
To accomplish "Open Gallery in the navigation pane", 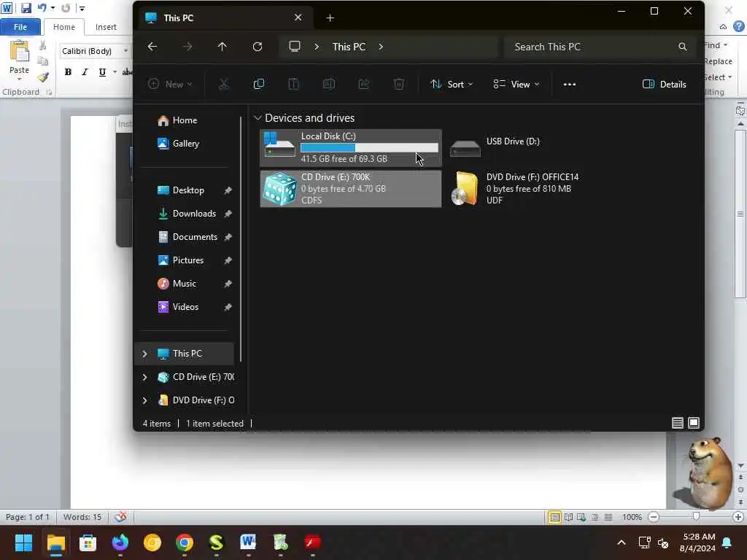I will click(x=186, y=144).
